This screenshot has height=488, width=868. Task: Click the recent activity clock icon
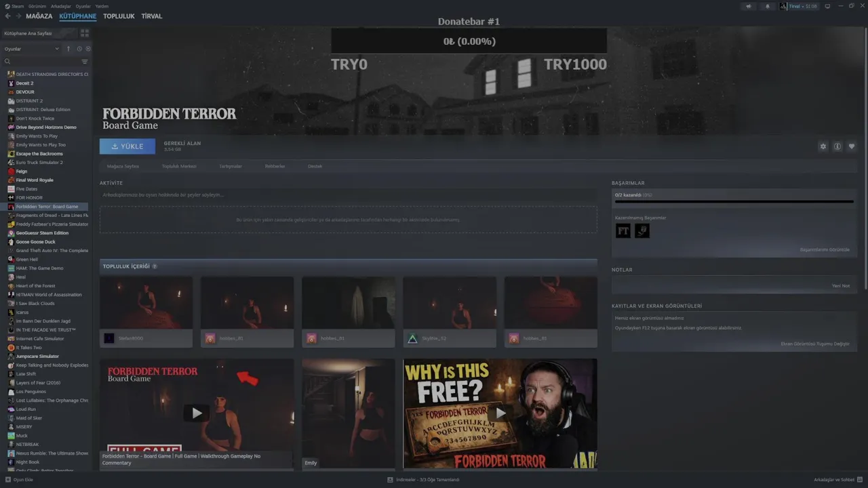(79, 49)
